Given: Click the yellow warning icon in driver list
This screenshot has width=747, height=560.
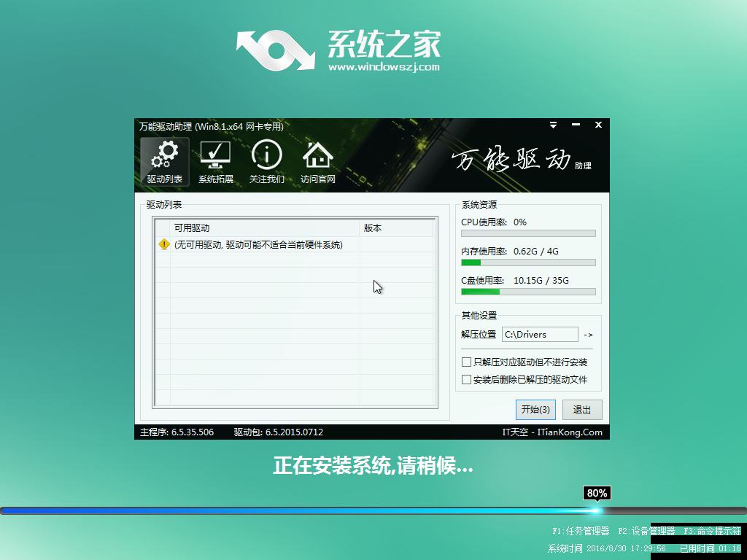Looking at the screenshot, I should click(164, 245).
